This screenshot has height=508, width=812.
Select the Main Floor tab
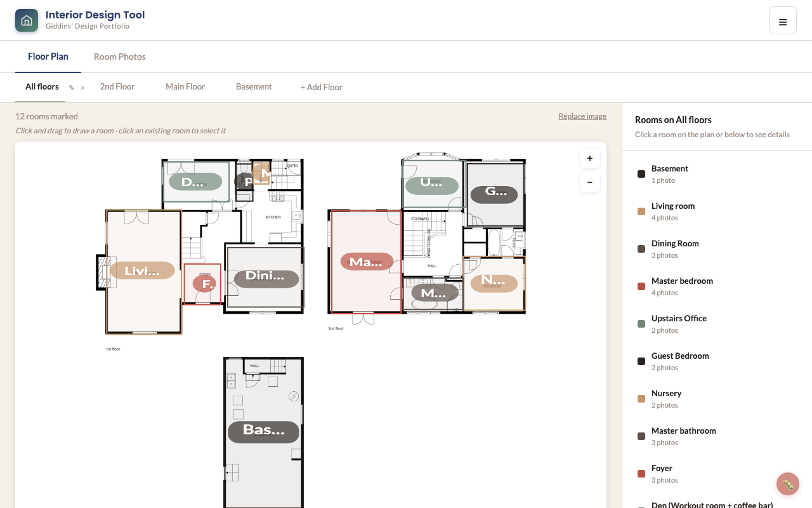[185, 87]
